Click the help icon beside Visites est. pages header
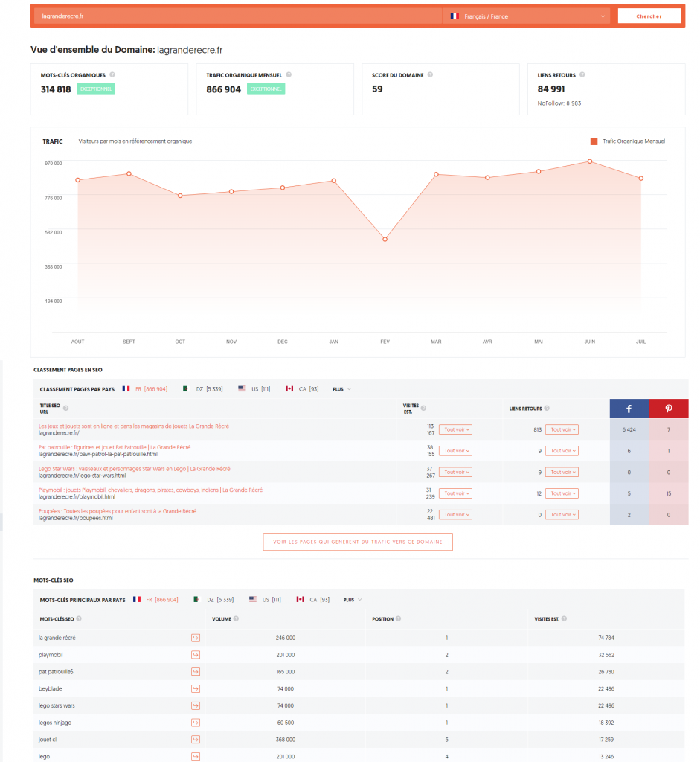 coord(423,409)
